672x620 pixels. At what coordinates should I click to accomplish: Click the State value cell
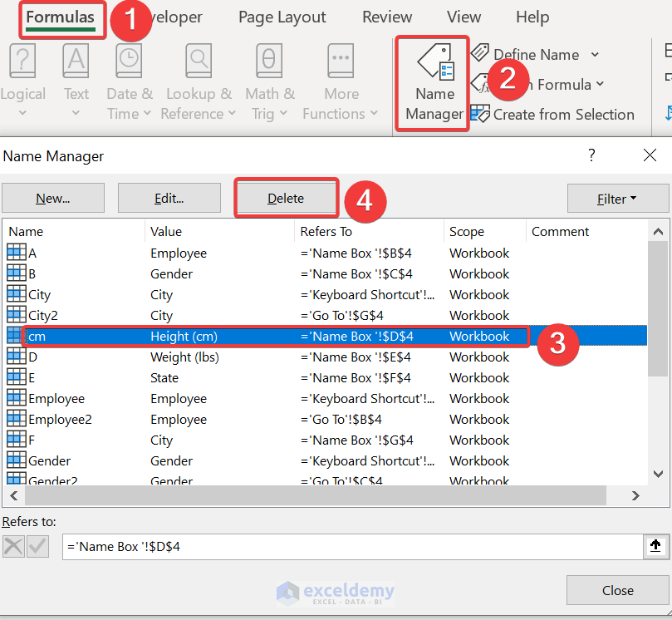(x=164, y=378)
